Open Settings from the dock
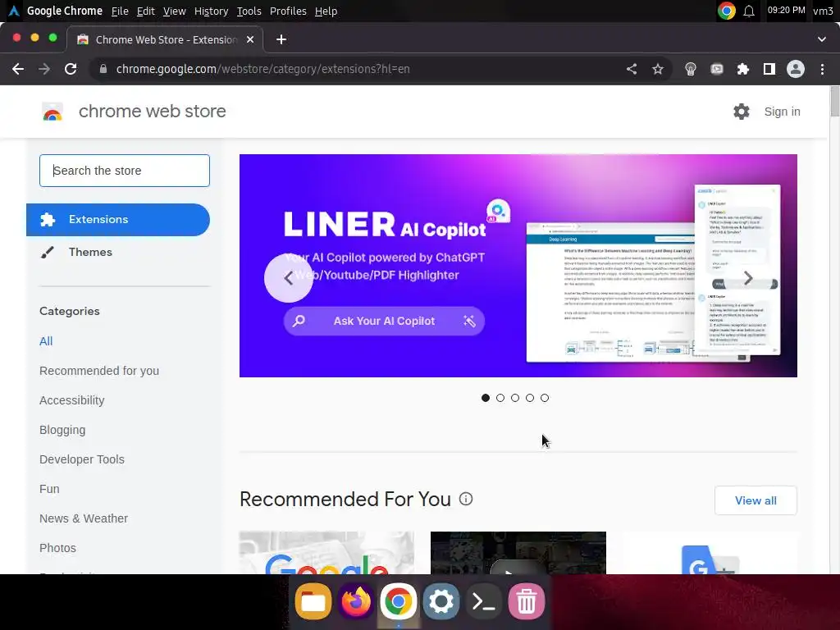The image size is (840, 630). coord(441,601)
